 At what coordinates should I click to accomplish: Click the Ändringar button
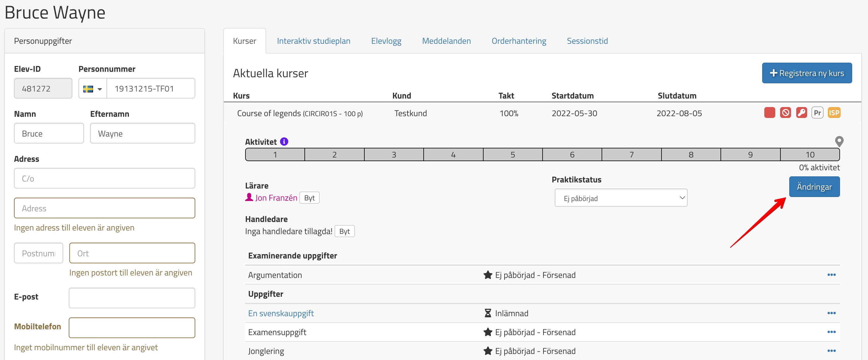click(x=814, y=187)
